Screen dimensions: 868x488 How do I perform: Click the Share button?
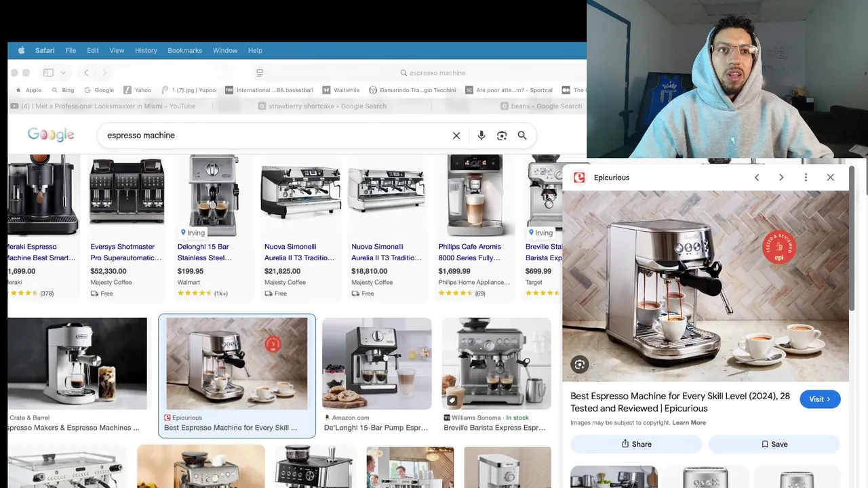point(636,444)
